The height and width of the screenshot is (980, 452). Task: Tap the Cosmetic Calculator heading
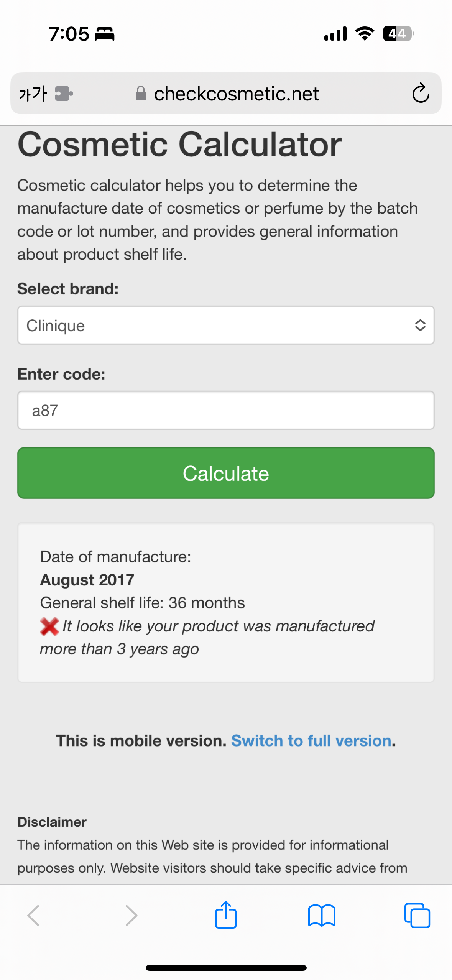pos(179,145)
